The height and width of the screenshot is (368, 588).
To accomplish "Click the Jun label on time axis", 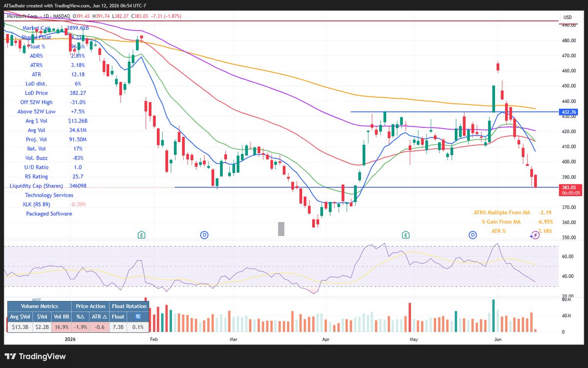I will [497, 339].
